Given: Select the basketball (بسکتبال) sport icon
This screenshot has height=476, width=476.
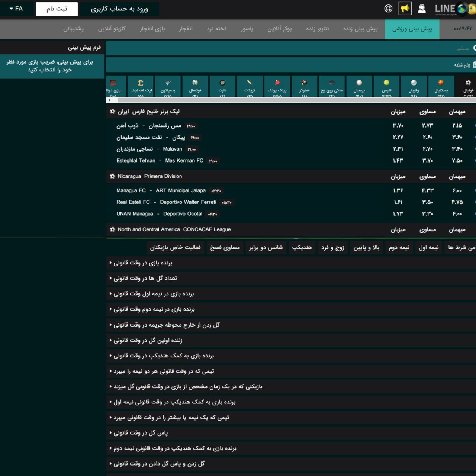Looking at the screenshot, I should (x=441, y=86).
